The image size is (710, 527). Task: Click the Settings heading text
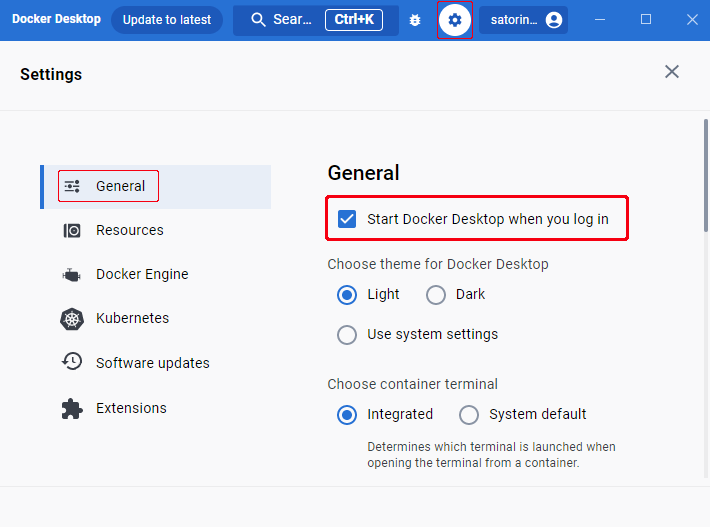point(51,74)
